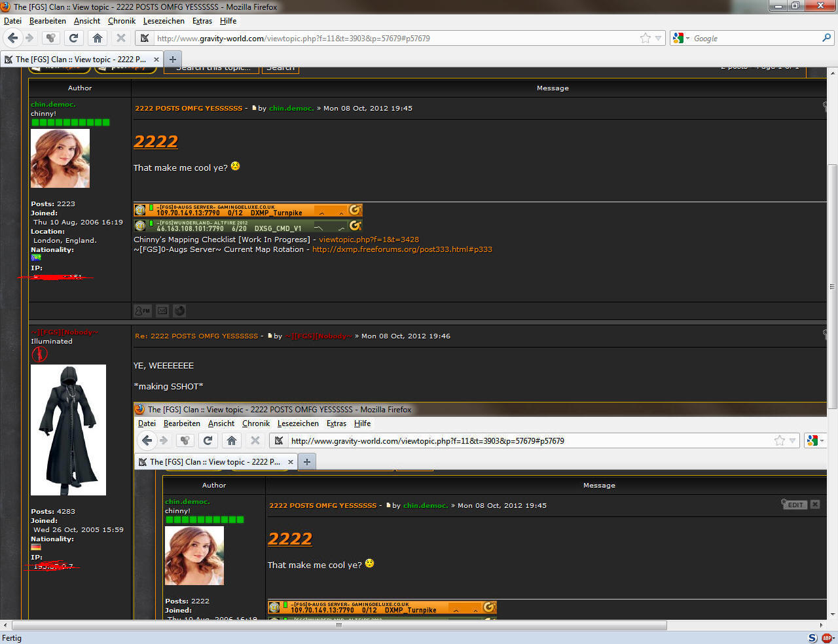Click the gravity-world.com URL address bar
The image size is (838, 644).
tap(396, 38)
